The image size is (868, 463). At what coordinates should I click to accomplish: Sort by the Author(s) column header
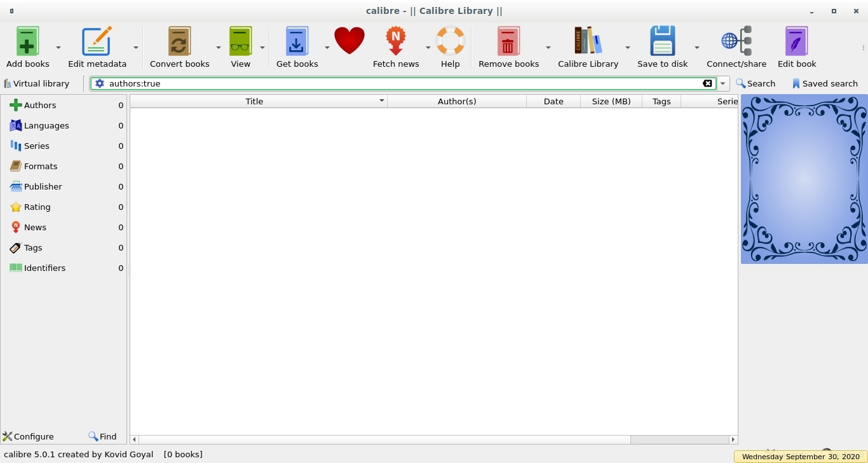point(457,101)
